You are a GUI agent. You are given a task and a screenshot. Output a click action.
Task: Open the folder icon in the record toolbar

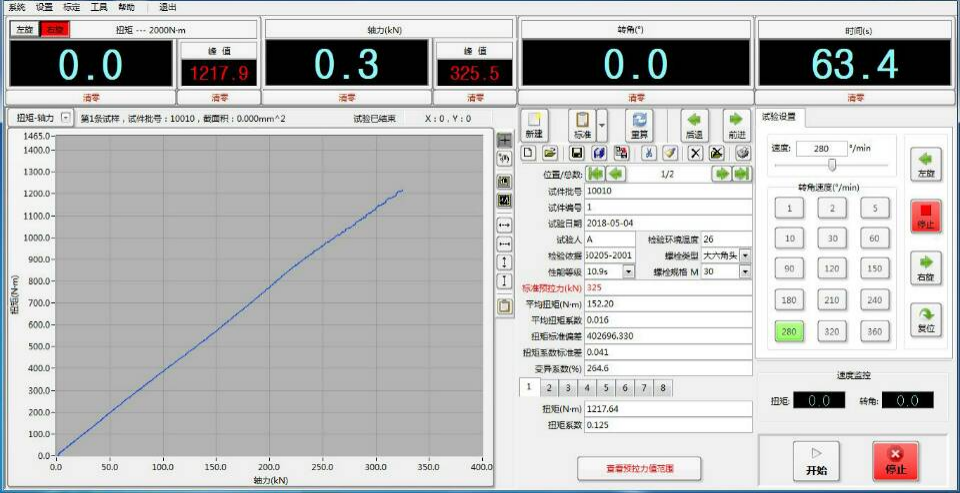550,153
